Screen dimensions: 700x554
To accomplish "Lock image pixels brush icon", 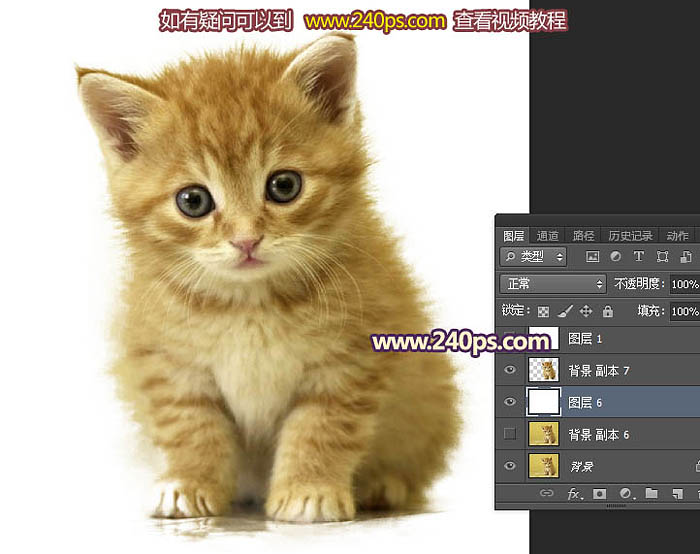I will pyautogui.click(x=565, y=311).
